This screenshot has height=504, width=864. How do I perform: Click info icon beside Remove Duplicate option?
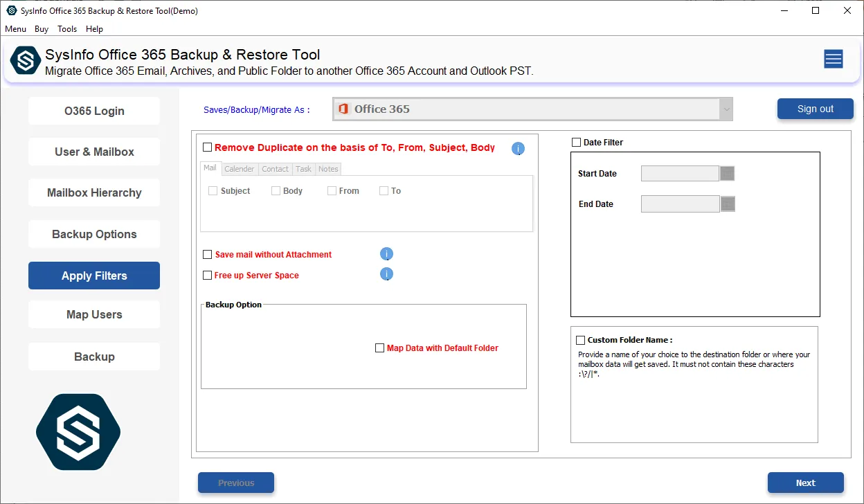pos(518,148)
